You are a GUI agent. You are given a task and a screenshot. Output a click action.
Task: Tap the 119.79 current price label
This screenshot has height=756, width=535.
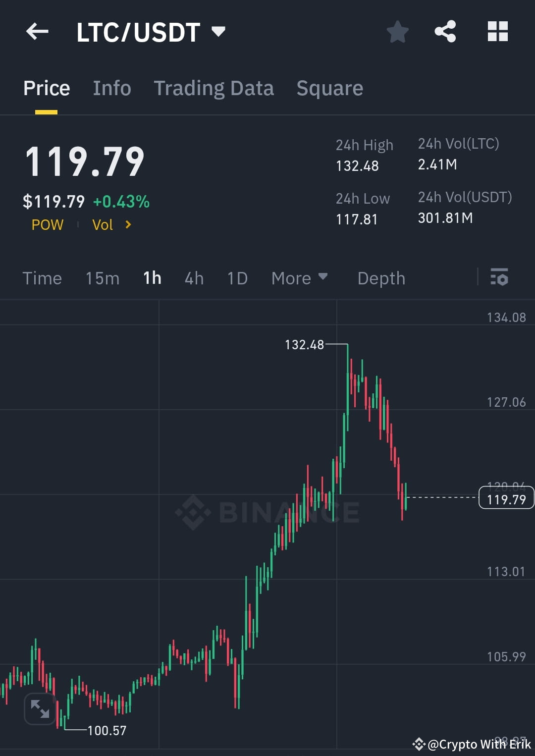click(506, 499)
